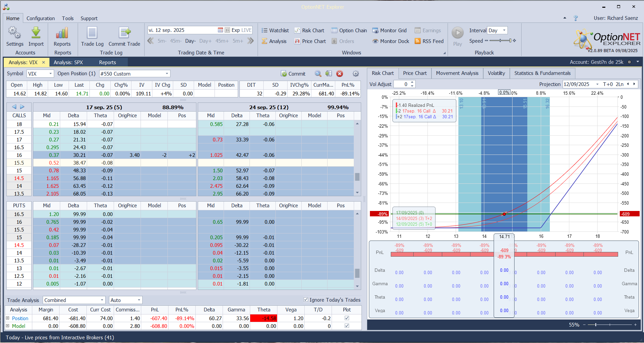Collapse the ribbon with up arrow
The image size is (644, 343).
(x=565, y=18)
